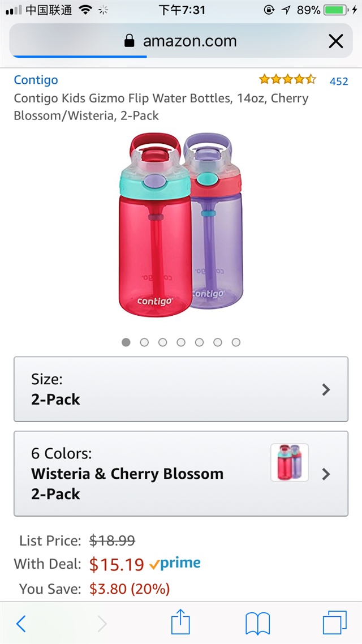
Task: Open the Safari share sheet icon
Action: tap(180, 622)
